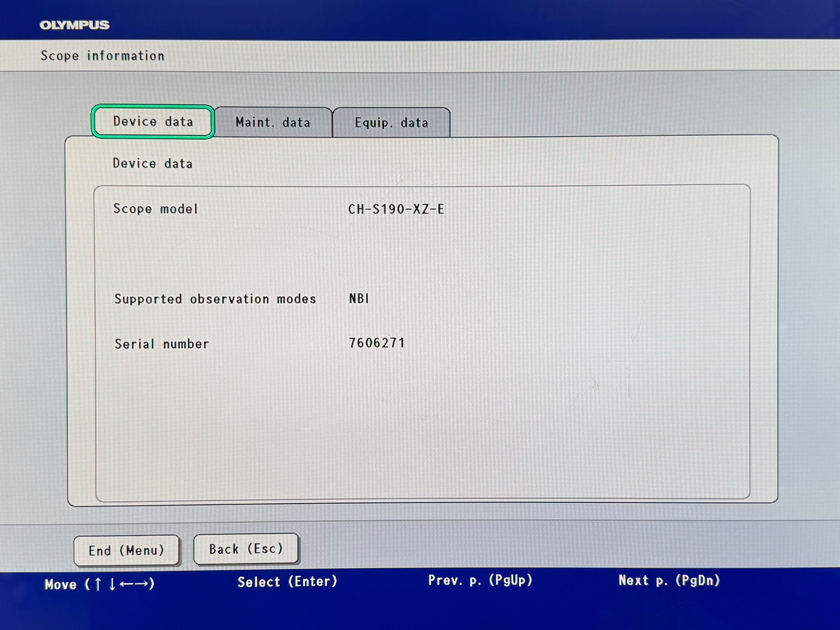Click the Next p. (PgDn) hint
This screenshot has height=630, width=840.
click(669, 580)
